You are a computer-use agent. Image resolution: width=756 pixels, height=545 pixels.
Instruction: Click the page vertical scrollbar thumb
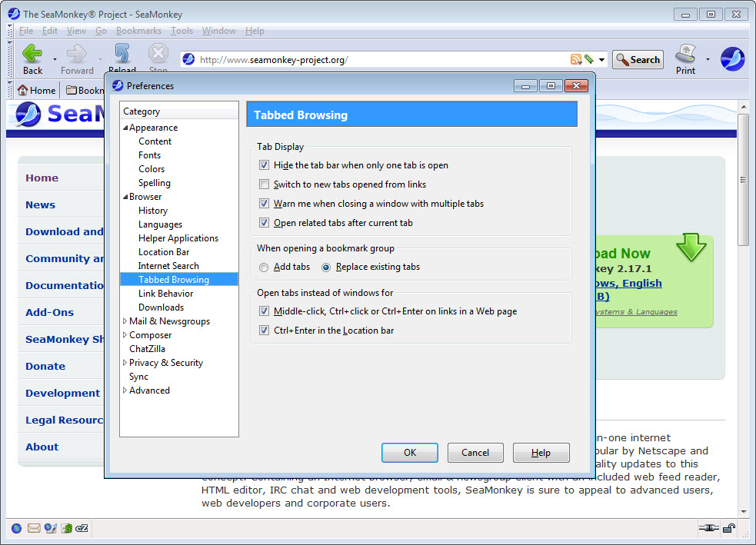[743, 180]
